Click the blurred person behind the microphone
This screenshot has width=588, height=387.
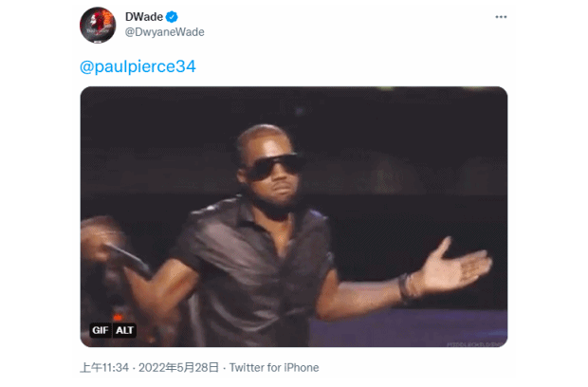coord(101,263)
